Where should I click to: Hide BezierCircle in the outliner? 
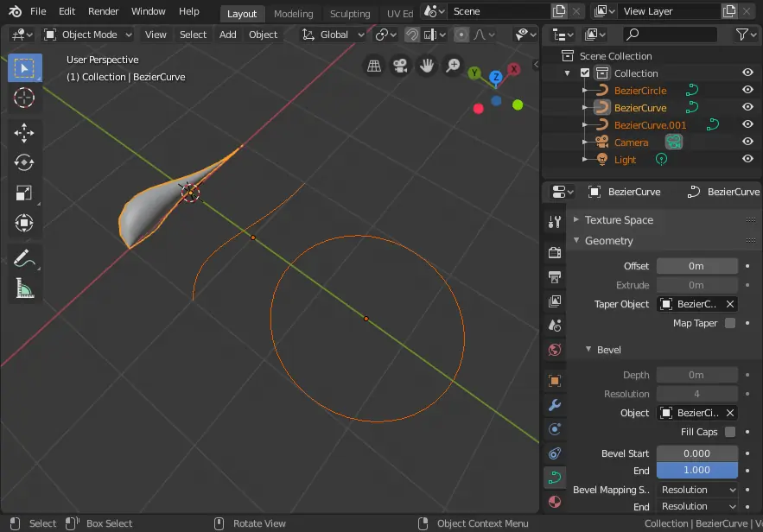747,91
